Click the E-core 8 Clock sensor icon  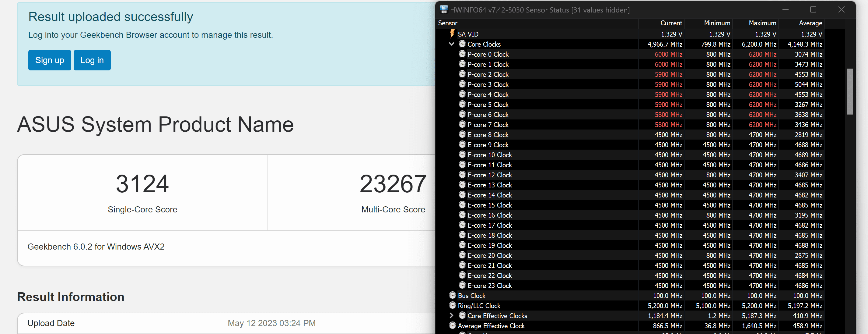click(462, 135)
